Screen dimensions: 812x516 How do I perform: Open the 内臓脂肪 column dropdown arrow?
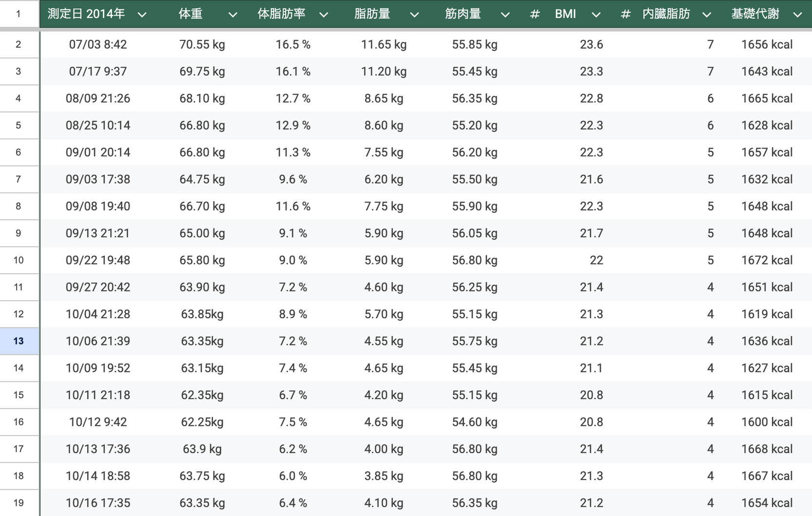pos(707,15)
